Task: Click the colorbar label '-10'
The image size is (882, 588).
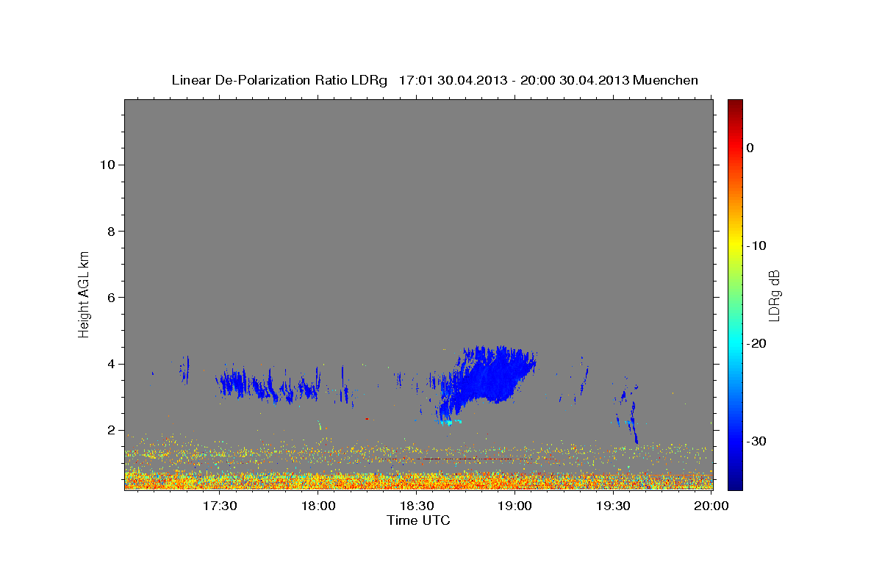Action: (756, 245)
